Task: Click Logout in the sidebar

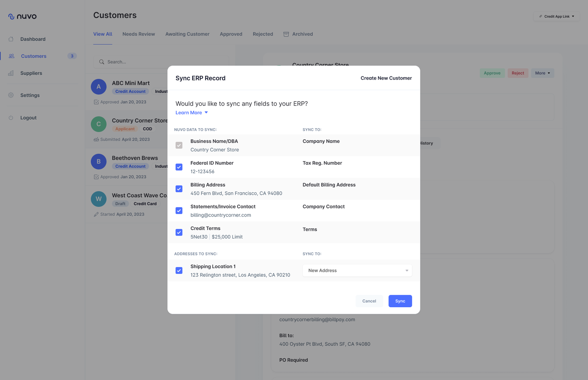Action: pos(28,118)
